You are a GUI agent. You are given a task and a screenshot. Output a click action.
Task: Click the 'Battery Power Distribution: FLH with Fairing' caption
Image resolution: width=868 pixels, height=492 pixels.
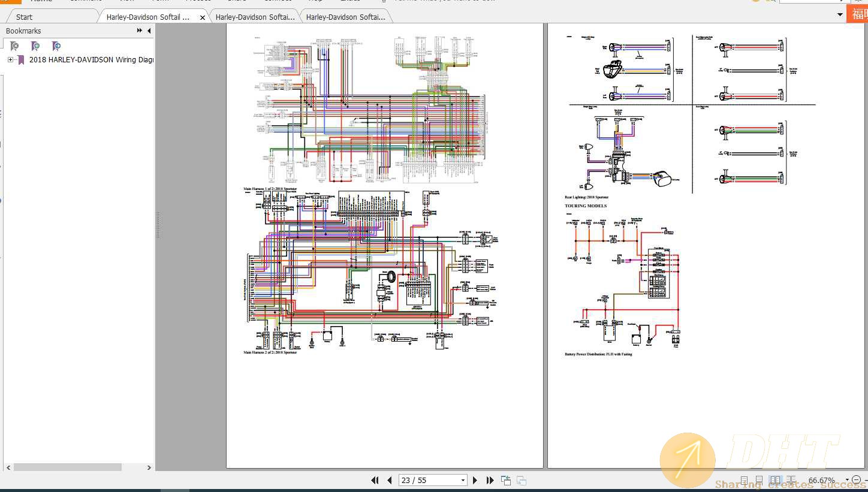(598, 354)
